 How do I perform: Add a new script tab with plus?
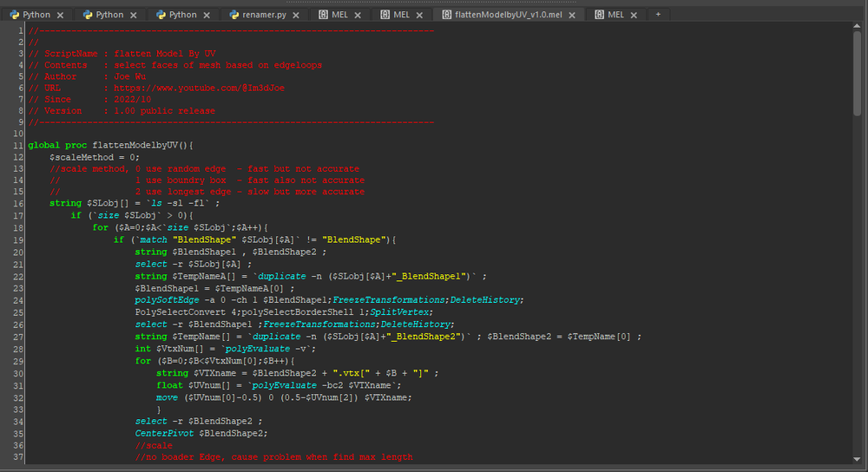(658, 15)
